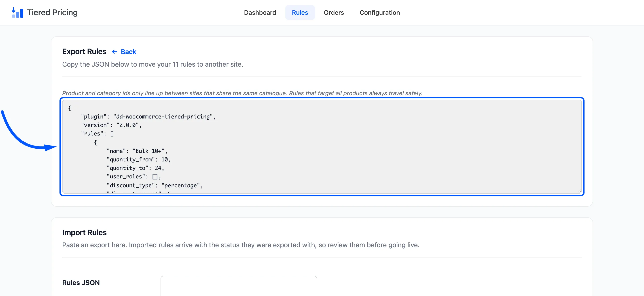
Task: Click inside the Rules JSON import field
Action: (x=239, y=286)
